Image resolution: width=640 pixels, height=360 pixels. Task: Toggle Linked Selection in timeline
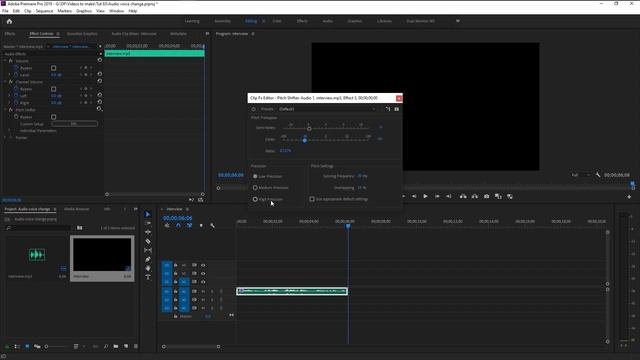tap(189, 225)
